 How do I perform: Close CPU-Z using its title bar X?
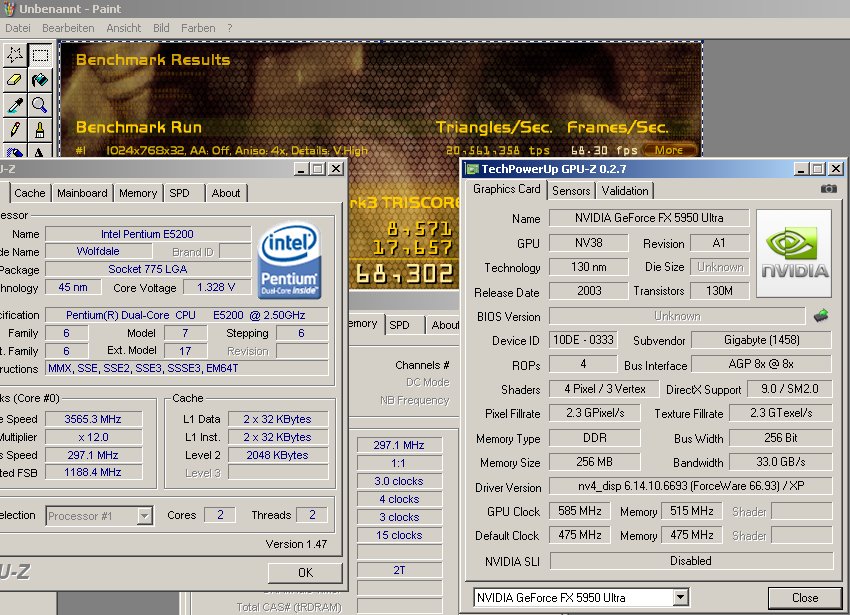[336, 169]
